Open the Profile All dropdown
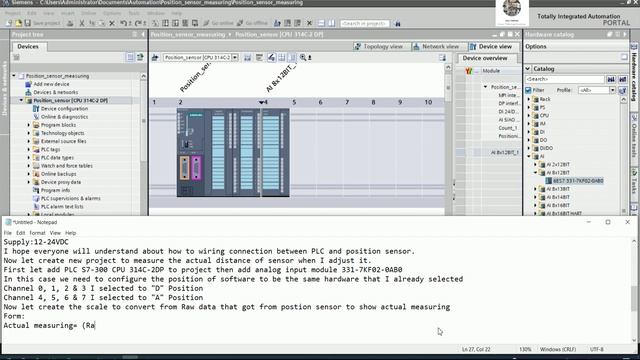Screen dimensions: 640x360 point(613,90)
